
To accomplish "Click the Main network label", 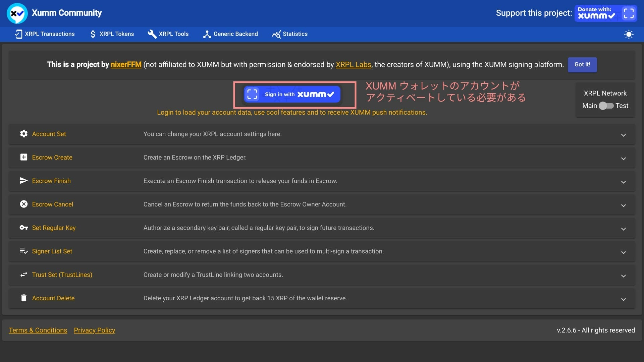I will [x=589, y=106].
